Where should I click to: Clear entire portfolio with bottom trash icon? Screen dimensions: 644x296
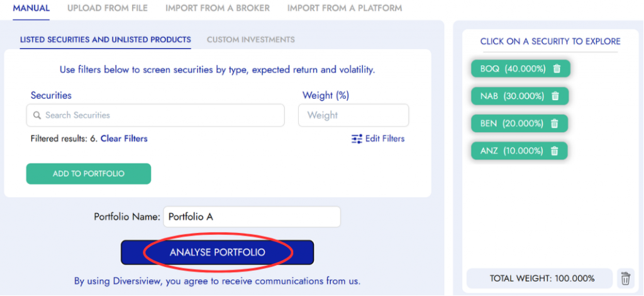coord(625,278)
